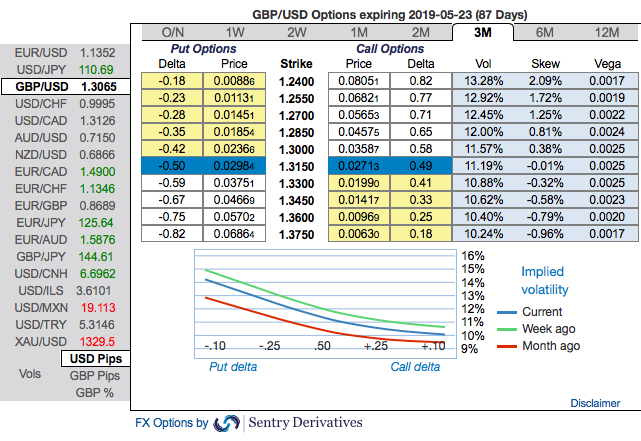Click the Sentry Derivatives link
This screenshot has height=441, width=641.
pyautogui.click(x=305, y=422)
